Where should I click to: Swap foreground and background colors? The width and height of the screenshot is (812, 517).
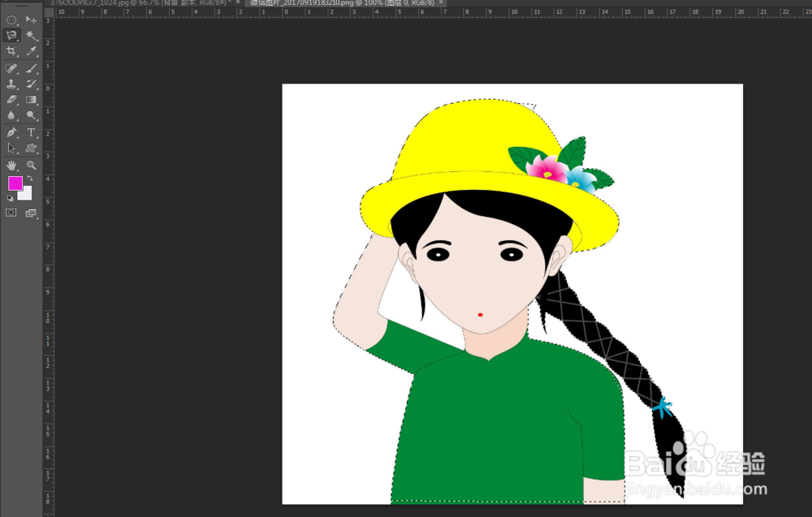[30, 179]
